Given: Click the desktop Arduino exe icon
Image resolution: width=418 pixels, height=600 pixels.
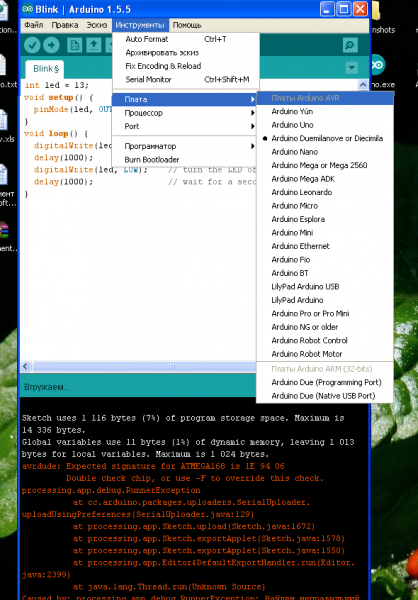Looking at the screenshot, I should (378, 65).
